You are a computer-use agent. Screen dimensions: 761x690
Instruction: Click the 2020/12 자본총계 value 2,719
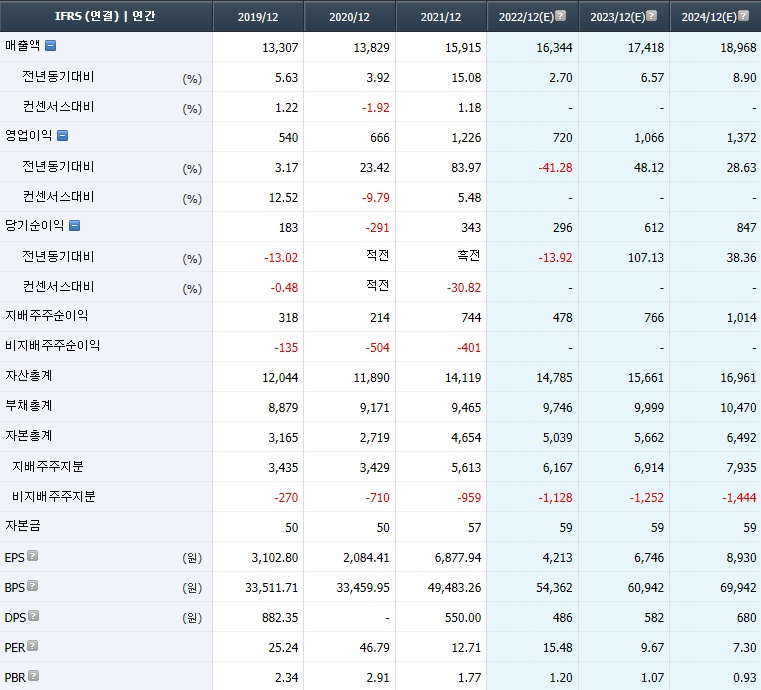tap(375, 438)
